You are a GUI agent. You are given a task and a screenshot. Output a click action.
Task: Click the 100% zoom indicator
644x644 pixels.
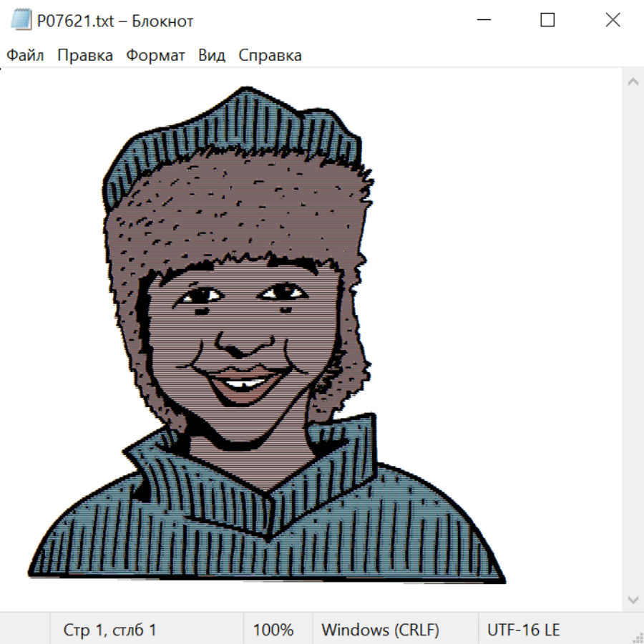click(x=273, y=630)
